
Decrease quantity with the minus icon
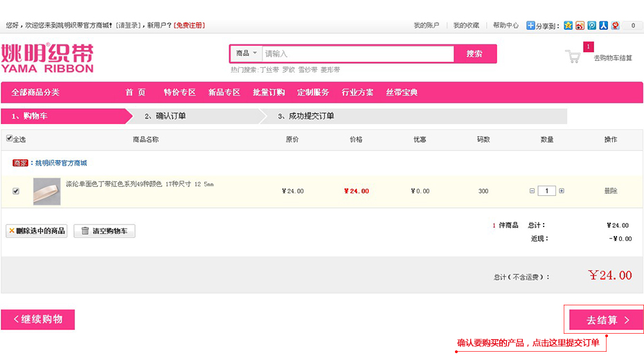tap(532, 191)
